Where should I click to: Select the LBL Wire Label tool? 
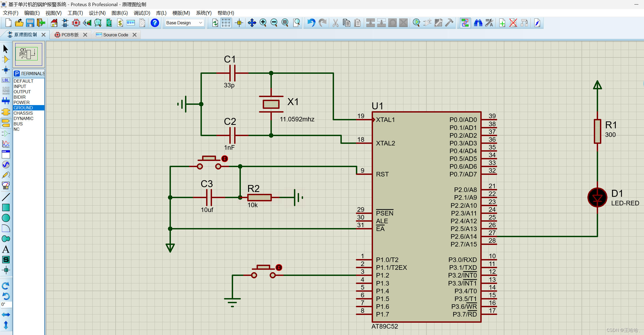point(6,80)
